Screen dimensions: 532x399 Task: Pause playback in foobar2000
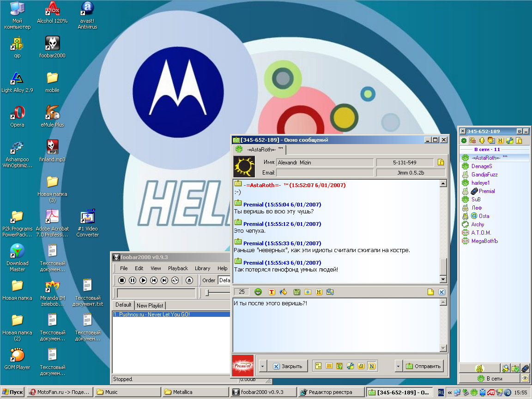(x=133, y=280)
